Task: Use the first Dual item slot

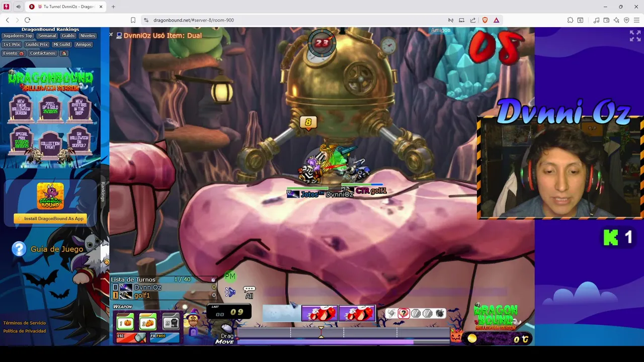Action: click(319, 313)
